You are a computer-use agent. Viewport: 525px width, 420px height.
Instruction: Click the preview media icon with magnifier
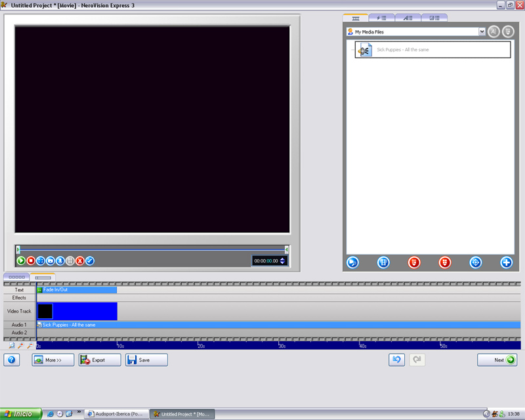(x=352, y=262)
